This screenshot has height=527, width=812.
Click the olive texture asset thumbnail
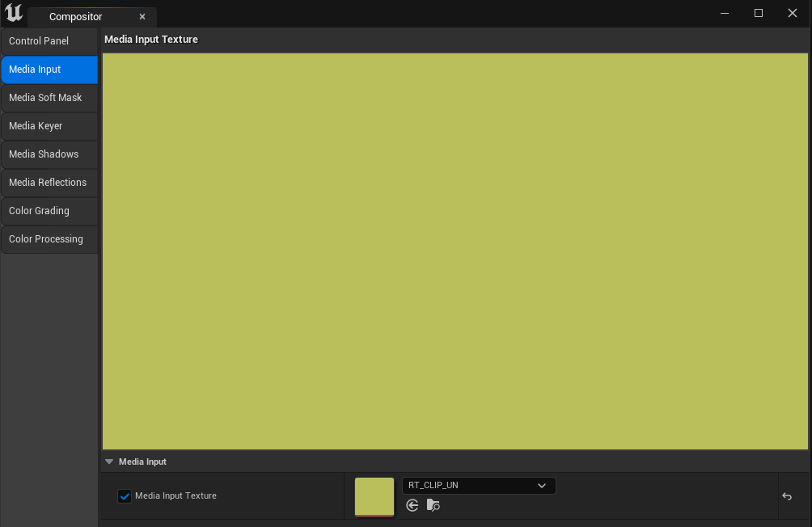374,496
